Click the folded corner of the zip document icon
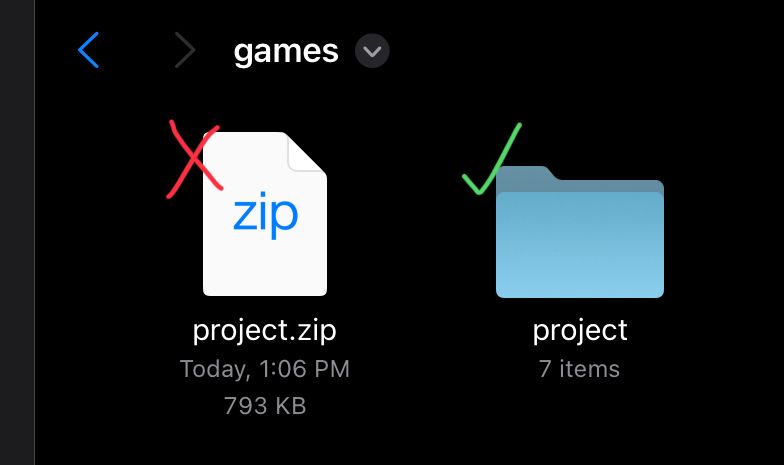 coord(305,153)
